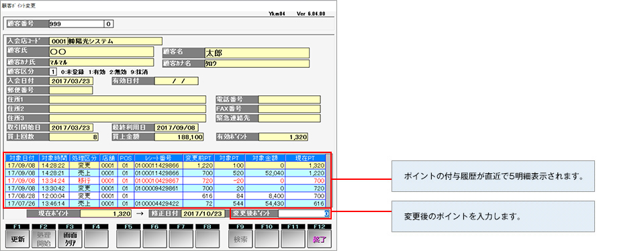Click the F12 終了 button

(319, 237)
